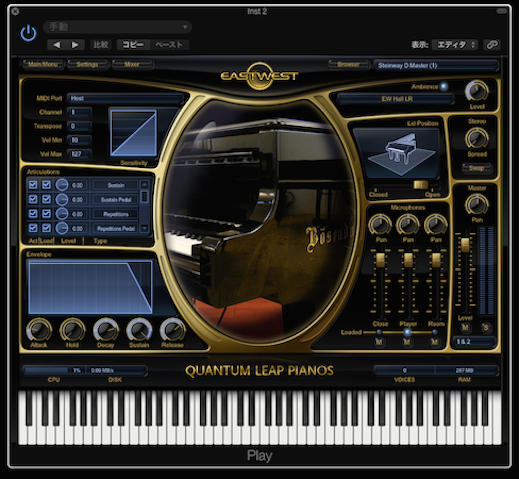Open the 表示 エディタ view dropdown

pyautogui.click(x=454, y=45)
